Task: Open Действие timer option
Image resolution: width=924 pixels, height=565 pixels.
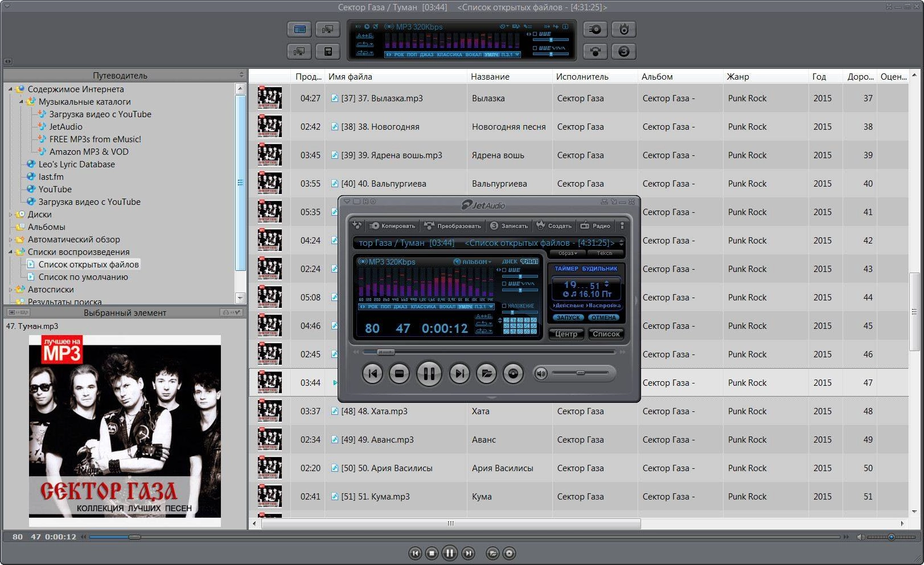Action: pyautogui.click(x=569, y=306)
